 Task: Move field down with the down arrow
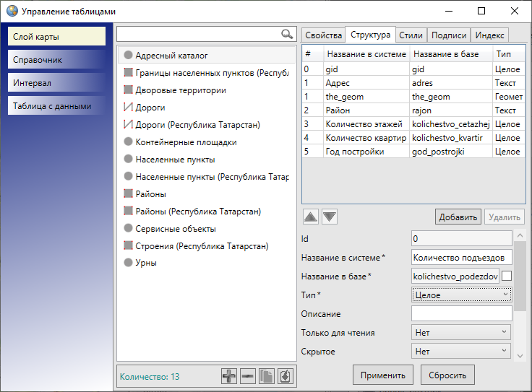329,217
